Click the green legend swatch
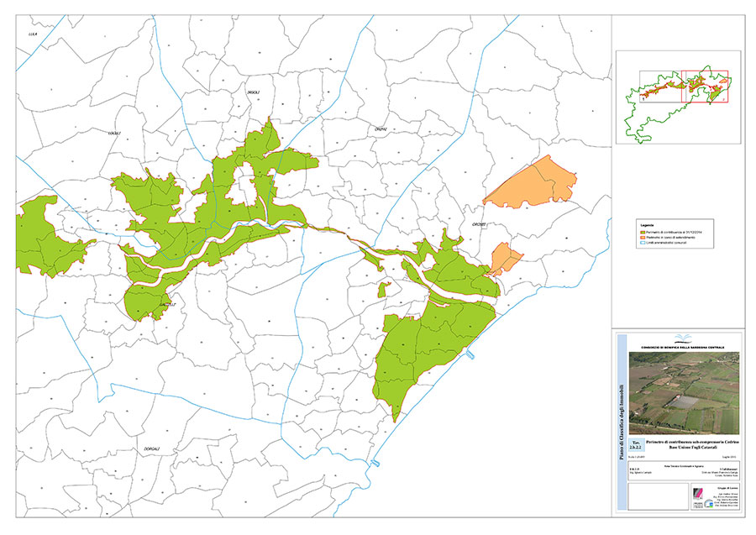The image size is (756, 535). pyautogui.click(x=643, y=232)
